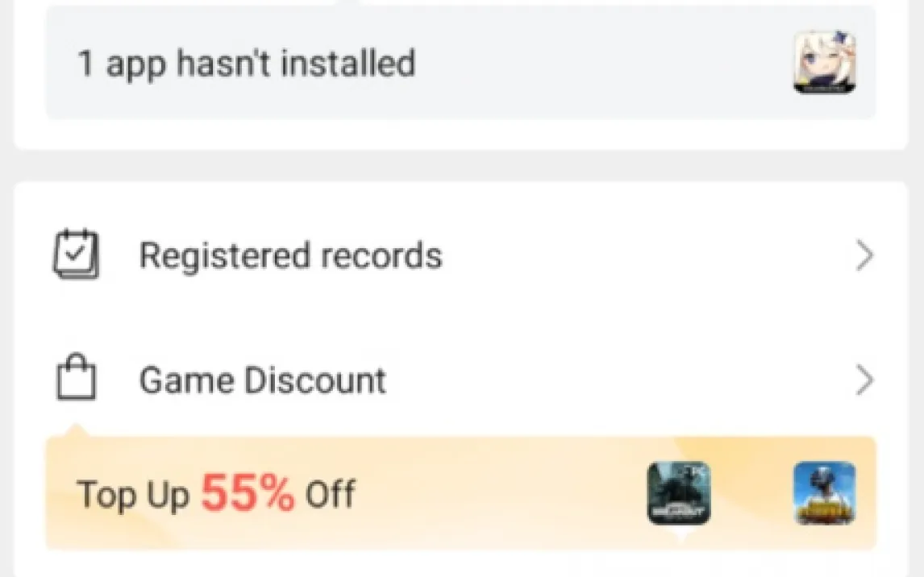This screenshot has width=924, height=577.
Task: Expand Game Discount using its right arrow
Action: point(864,380)
